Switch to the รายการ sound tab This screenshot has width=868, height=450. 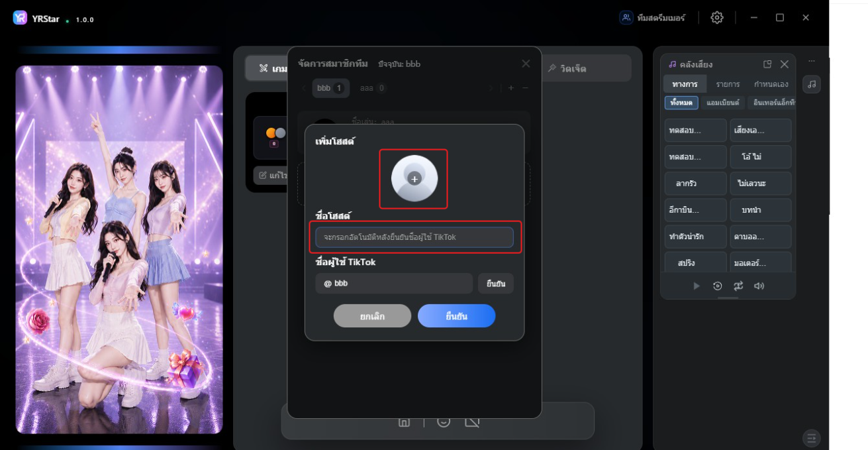(728, 84)
